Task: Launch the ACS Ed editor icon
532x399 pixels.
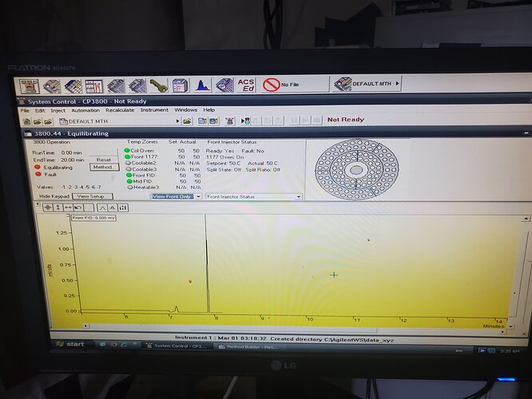Action: pyautogui.click(x=246, y=85)
